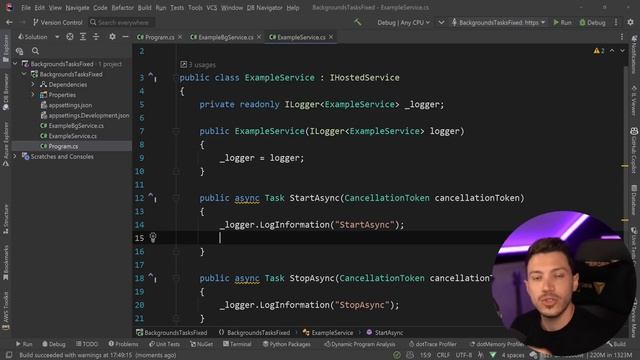The width and height of the screenshot is (640, 360).
Task: Collapse the BackgroundsTasksFixed 1 project solution node
Action: 15,64
